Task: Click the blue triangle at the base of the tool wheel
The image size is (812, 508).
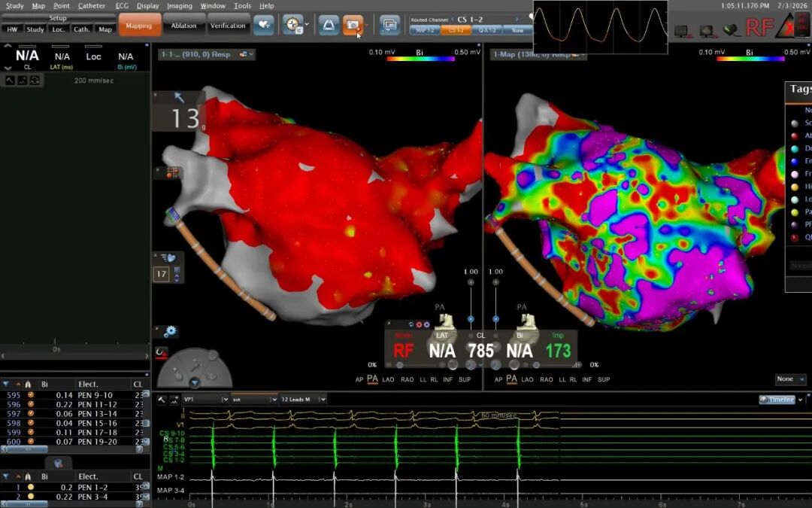Action: [195, 384]
